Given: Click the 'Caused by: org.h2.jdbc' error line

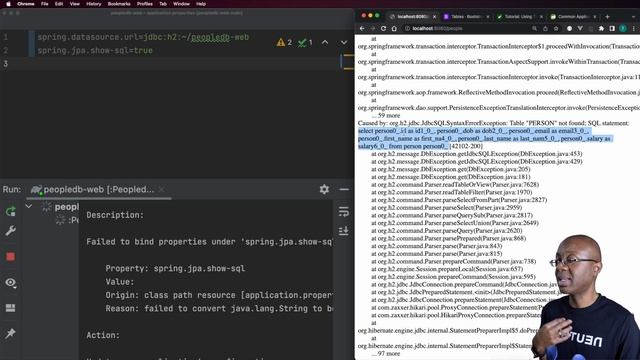Looking at the screenshot, I should pos(493,123).
